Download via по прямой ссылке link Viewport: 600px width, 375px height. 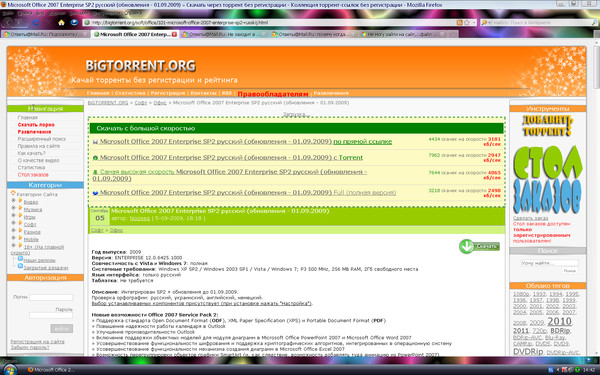tap(362, 142)
